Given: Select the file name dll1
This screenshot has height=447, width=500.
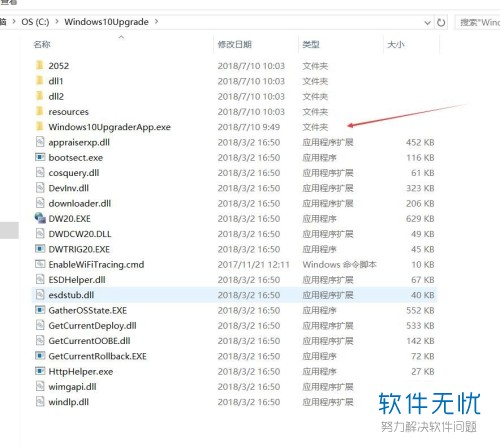Looking at the screenshot, I should (56, 81).
